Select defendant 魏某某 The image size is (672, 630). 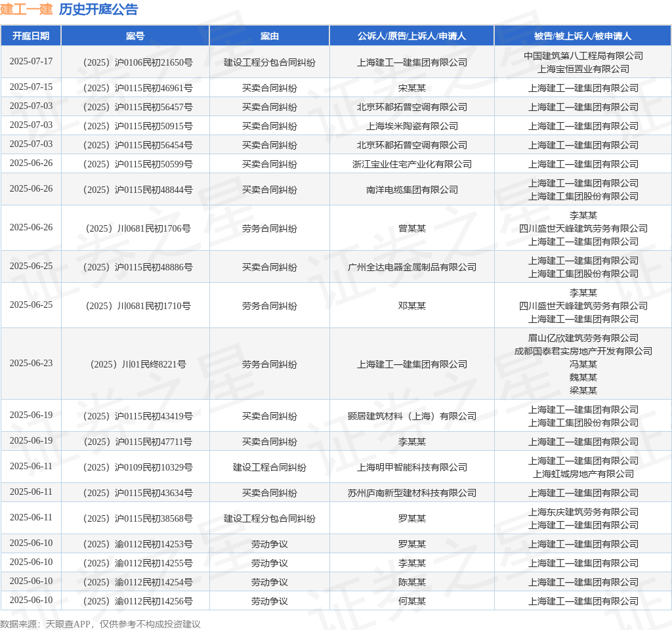click(583, 377)
